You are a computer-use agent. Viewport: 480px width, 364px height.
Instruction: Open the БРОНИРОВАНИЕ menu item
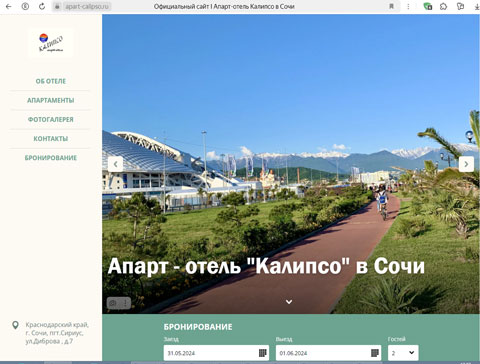(51, 158)
